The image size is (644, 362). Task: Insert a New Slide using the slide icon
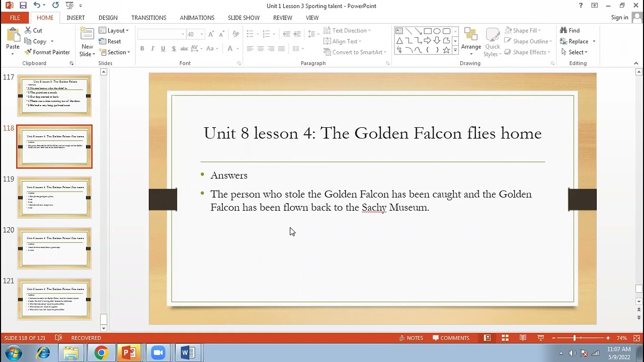tap(87, 35)
